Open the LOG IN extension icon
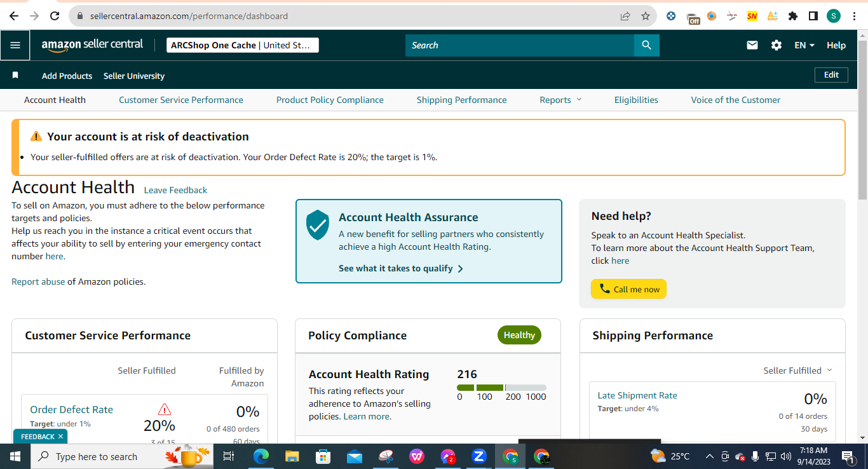The width and height of the screenshot is (868, 469). [x=732, y=16]
